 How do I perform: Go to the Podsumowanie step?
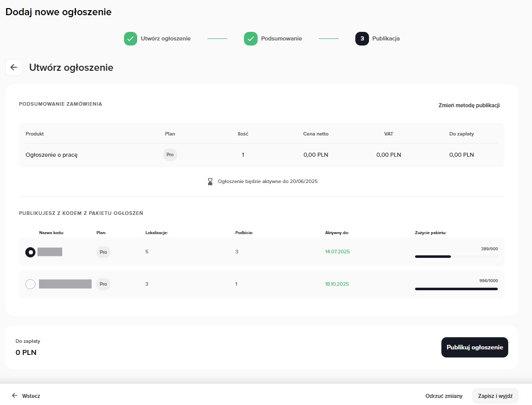pyautogui.click(x=281, y=38)
